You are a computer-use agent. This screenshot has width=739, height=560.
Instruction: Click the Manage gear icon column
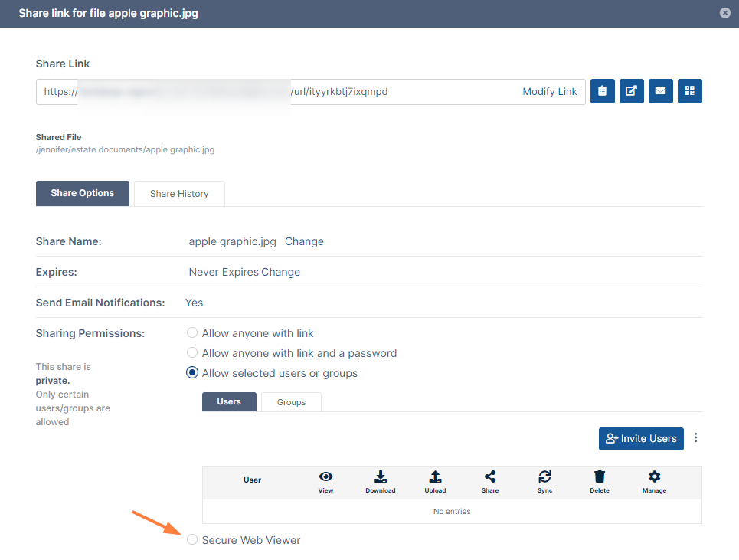(654, 477)
